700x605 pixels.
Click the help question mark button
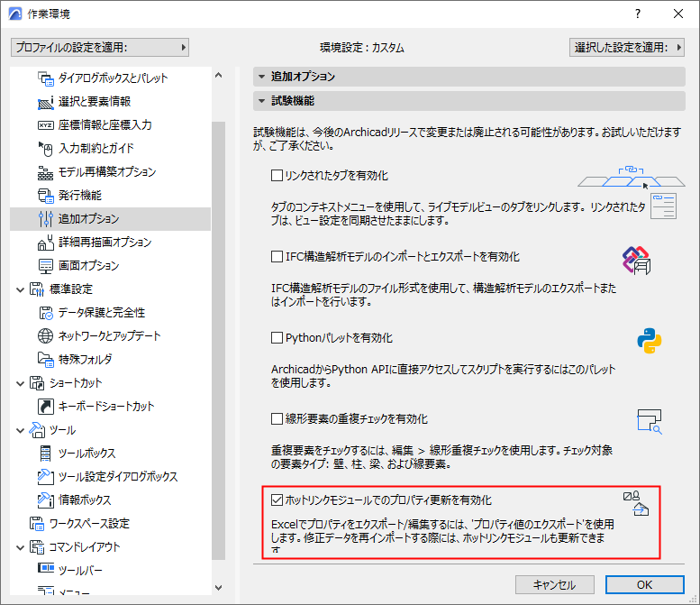pos(638,14)
